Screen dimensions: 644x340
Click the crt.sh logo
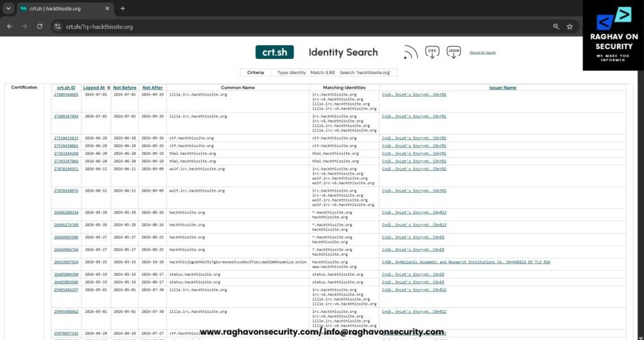pyautogui.click(x=274, y=52)
